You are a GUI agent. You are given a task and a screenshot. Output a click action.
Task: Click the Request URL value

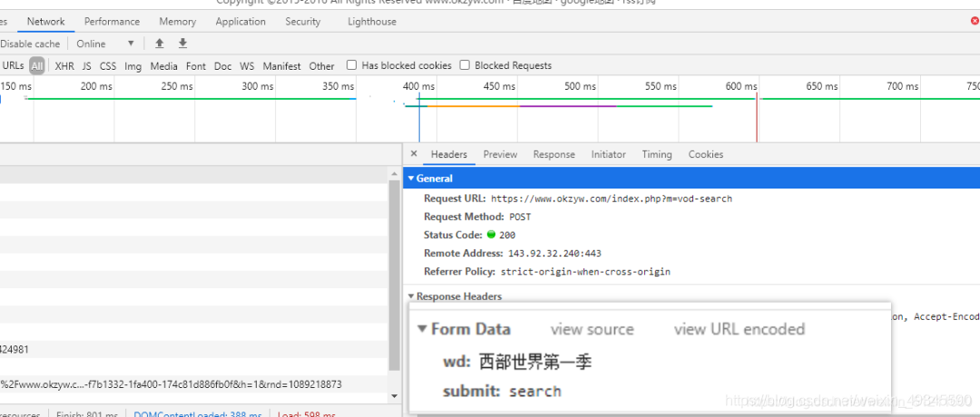(x=612, y=199)
